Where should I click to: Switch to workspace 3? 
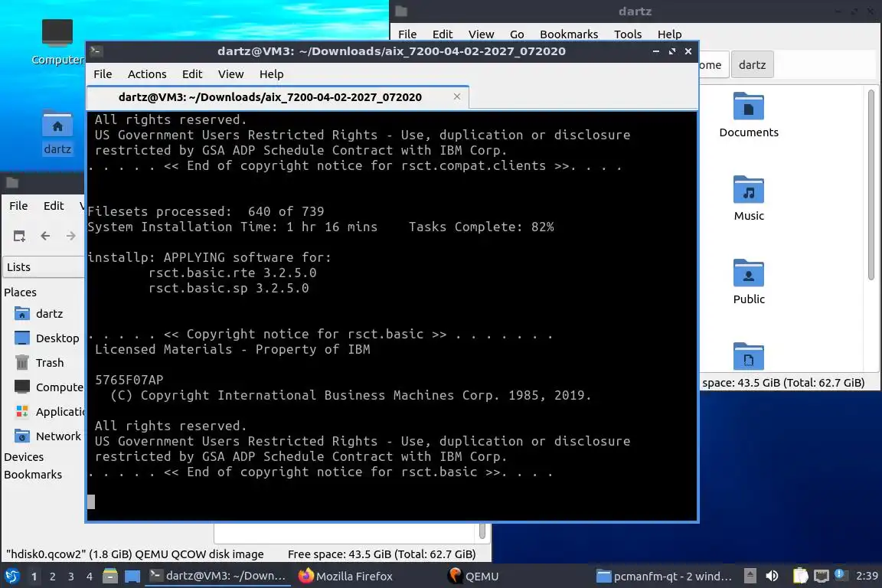click(71, 577)
